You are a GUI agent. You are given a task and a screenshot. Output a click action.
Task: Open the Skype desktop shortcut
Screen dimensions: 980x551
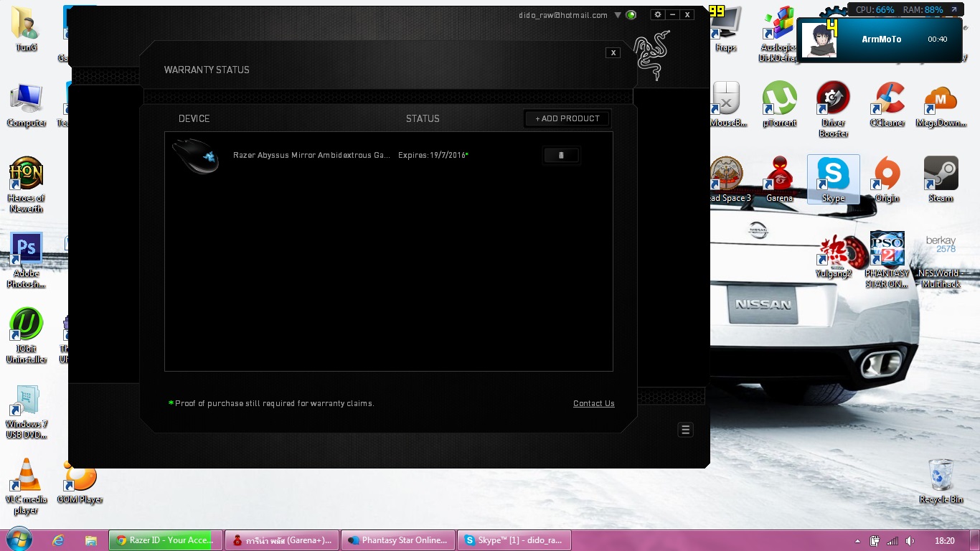tap(833, 179)
